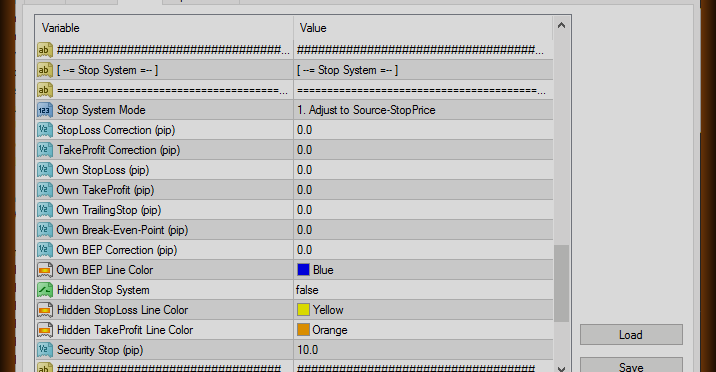Select the icon next to Security Stop (pip)

[45, 350]
